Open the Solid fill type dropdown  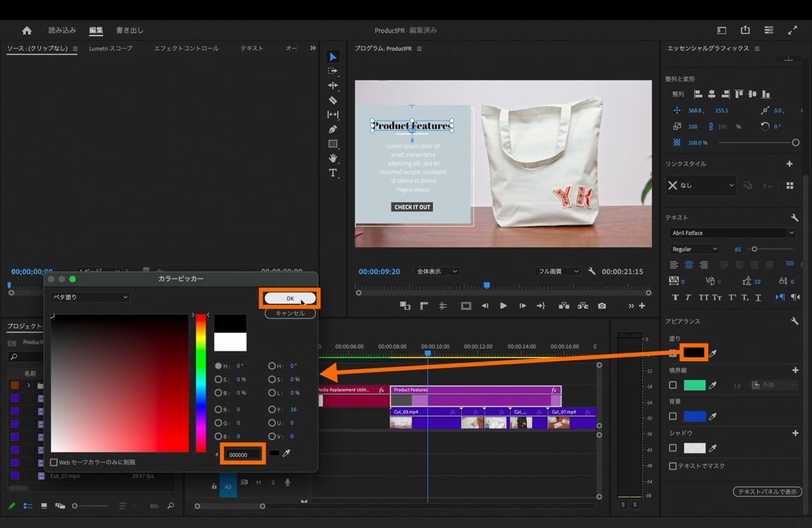point(90,297)
